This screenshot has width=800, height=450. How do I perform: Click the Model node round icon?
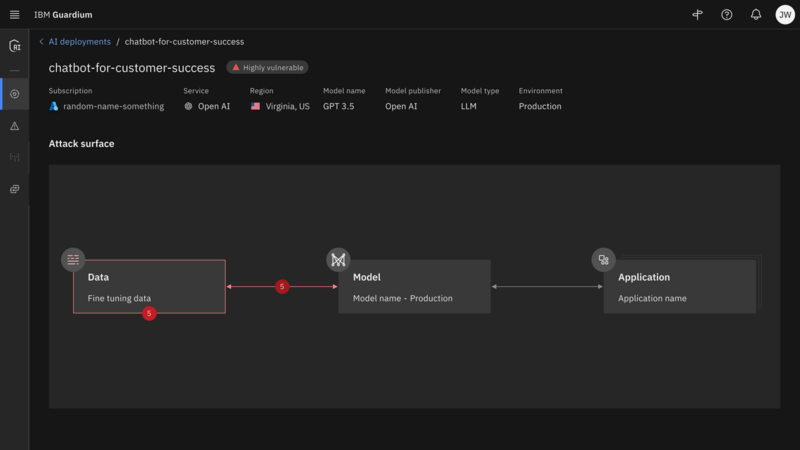tap(338, 260)
